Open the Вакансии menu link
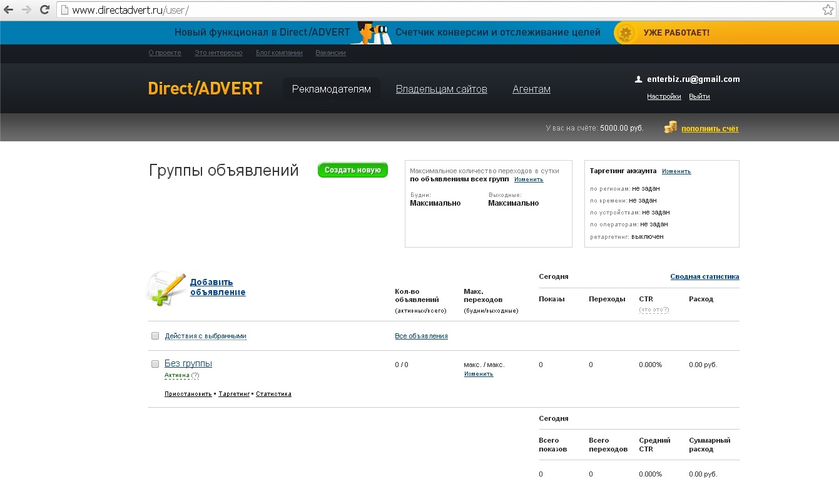The image size is (839, 504). click(331, 53)
